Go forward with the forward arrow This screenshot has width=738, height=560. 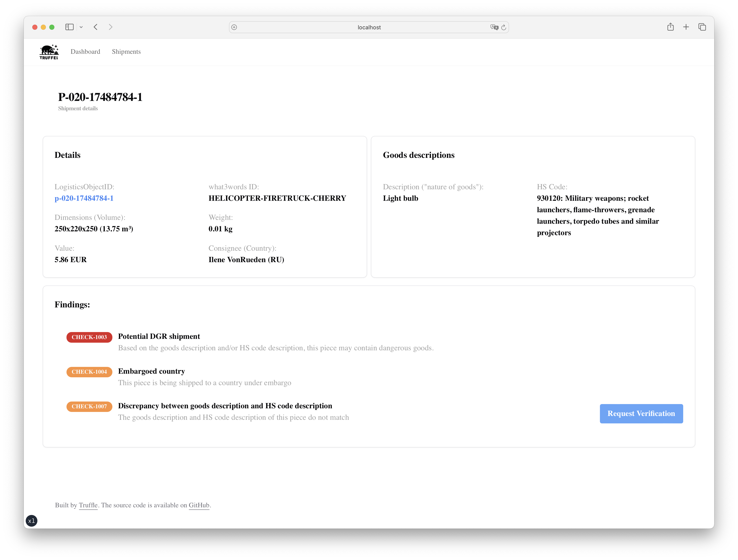pos(110,27)
